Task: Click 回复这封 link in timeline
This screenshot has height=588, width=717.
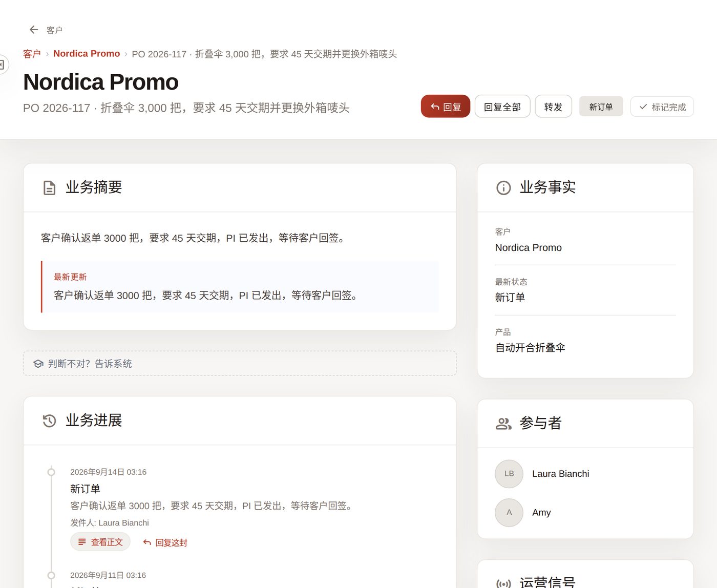Action: pos(165,542)
